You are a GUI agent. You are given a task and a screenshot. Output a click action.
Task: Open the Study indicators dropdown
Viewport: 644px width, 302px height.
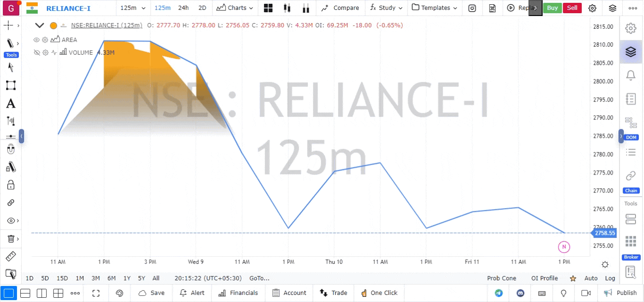[386, 8]
